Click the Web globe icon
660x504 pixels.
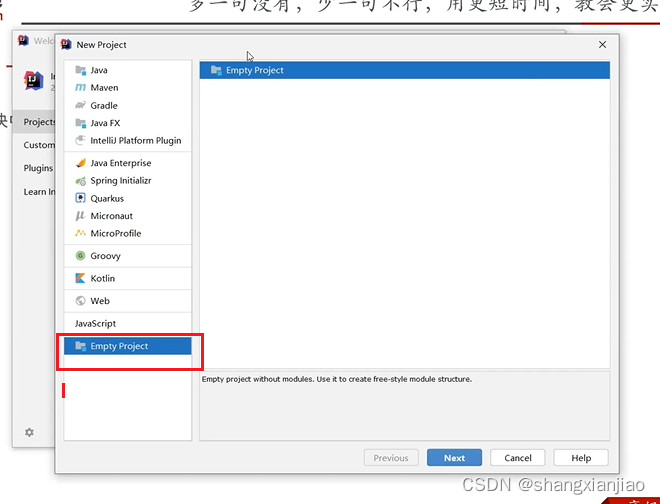[x=80, y=301]
